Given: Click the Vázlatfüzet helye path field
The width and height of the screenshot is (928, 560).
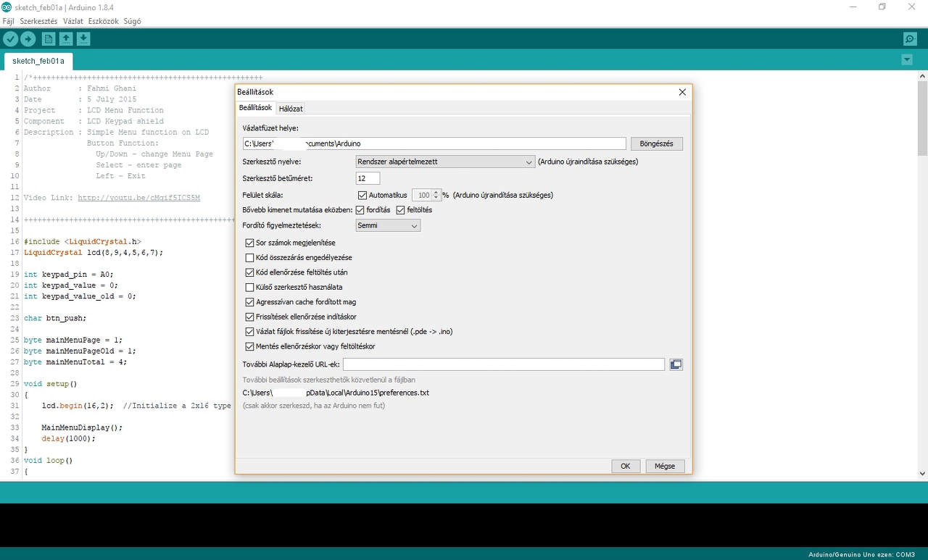Looking at the screenshot, I should [x=434, y=143].
